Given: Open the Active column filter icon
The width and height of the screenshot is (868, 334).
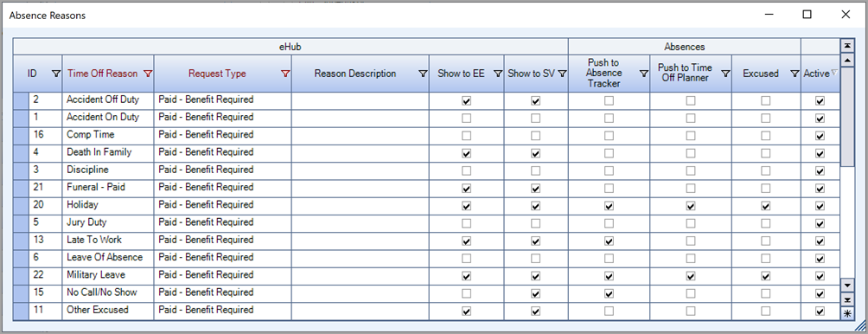Looking at the screenshot, I should [x=834, y=73].
